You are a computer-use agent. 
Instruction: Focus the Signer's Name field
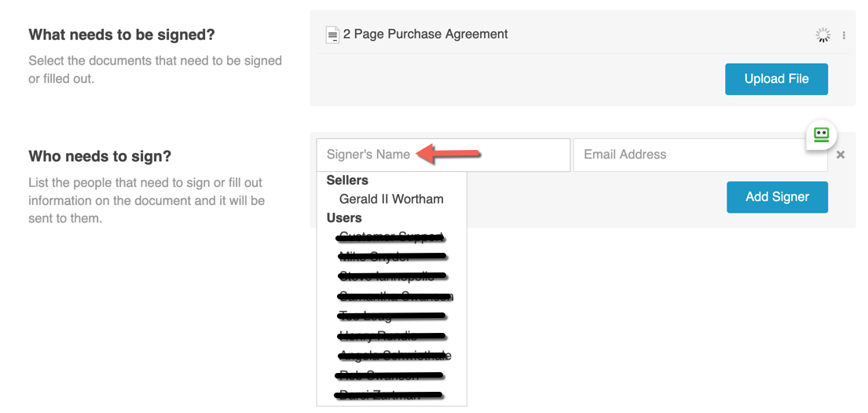[x=443, y=155]
